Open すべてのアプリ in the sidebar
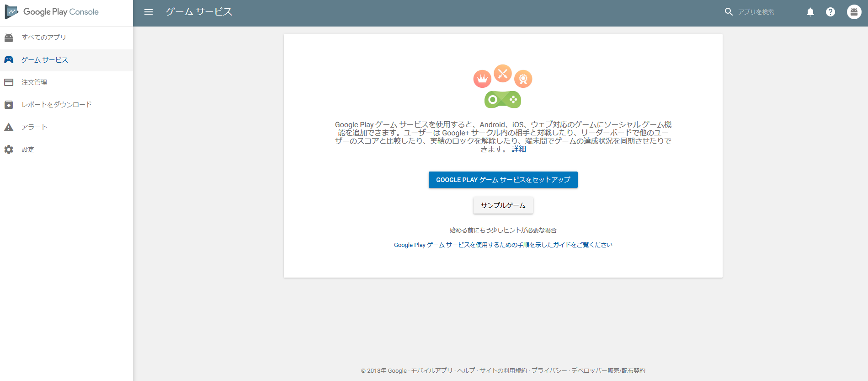This screenshot has width=868, height=381. click(66, 38)
